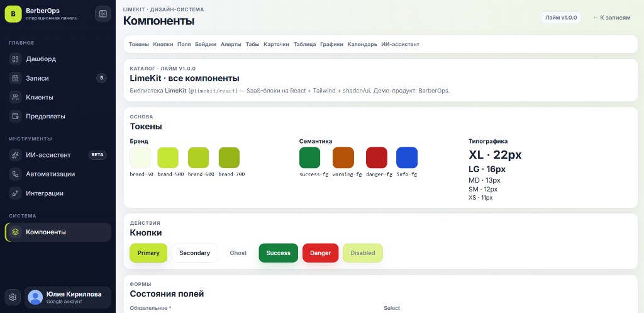Click the red Danger button
The width and height of the screenshot is (644, 313).
(320, 253)
